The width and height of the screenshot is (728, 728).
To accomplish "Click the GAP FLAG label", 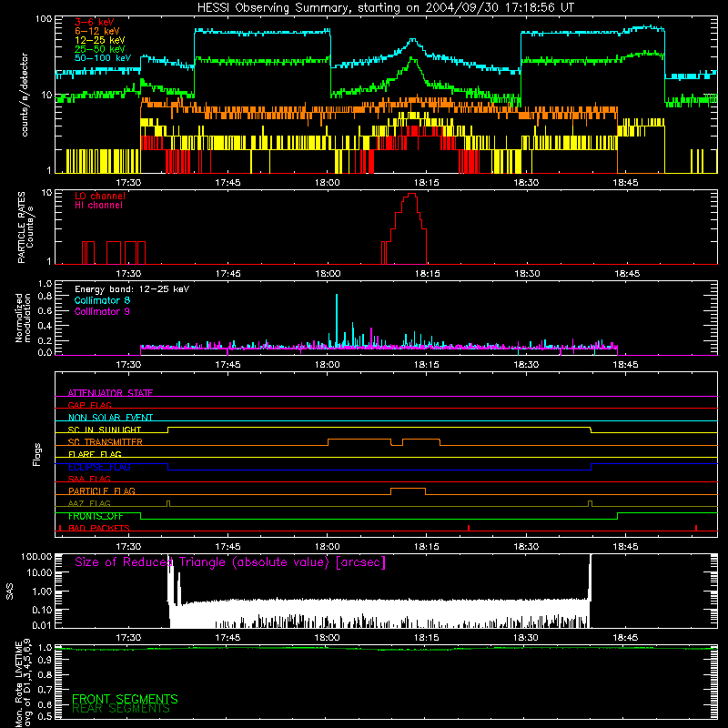I will coord(89,405).
